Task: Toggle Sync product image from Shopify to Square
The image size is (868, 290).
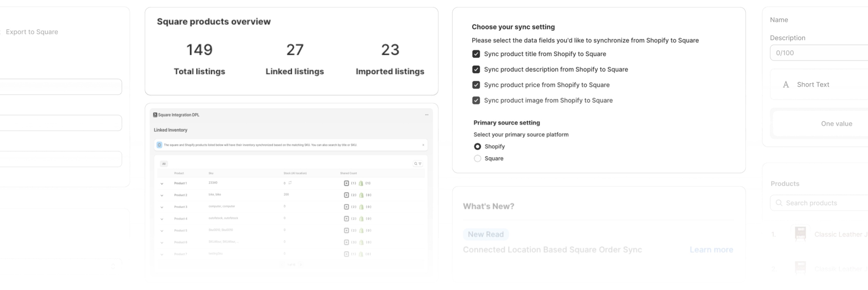Action: 476,100
